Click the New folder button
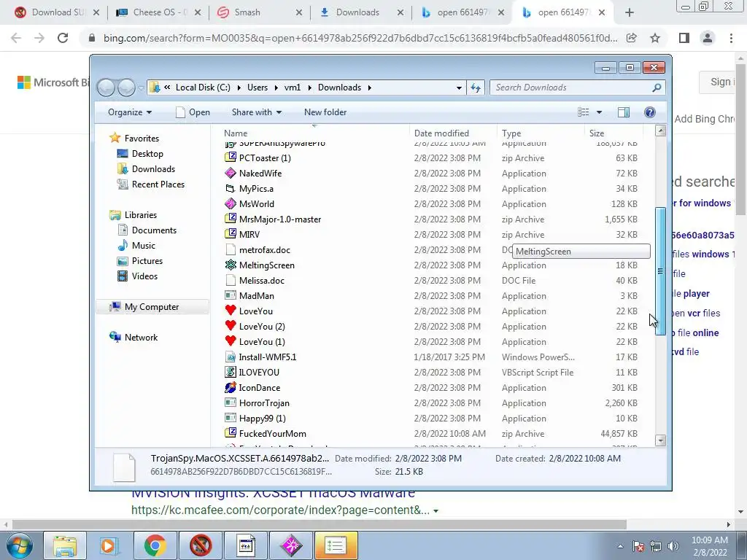747x560 pixels. tap(325, 112)
